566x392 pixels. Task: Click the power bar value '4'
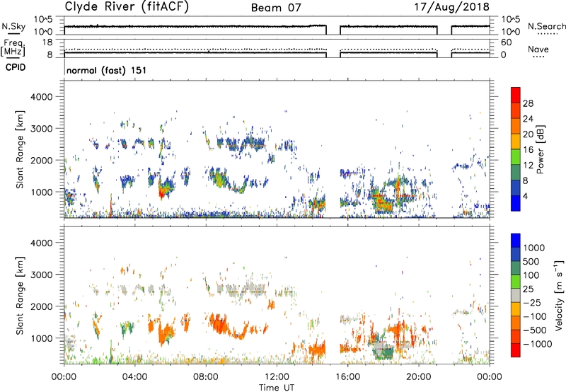525,196
